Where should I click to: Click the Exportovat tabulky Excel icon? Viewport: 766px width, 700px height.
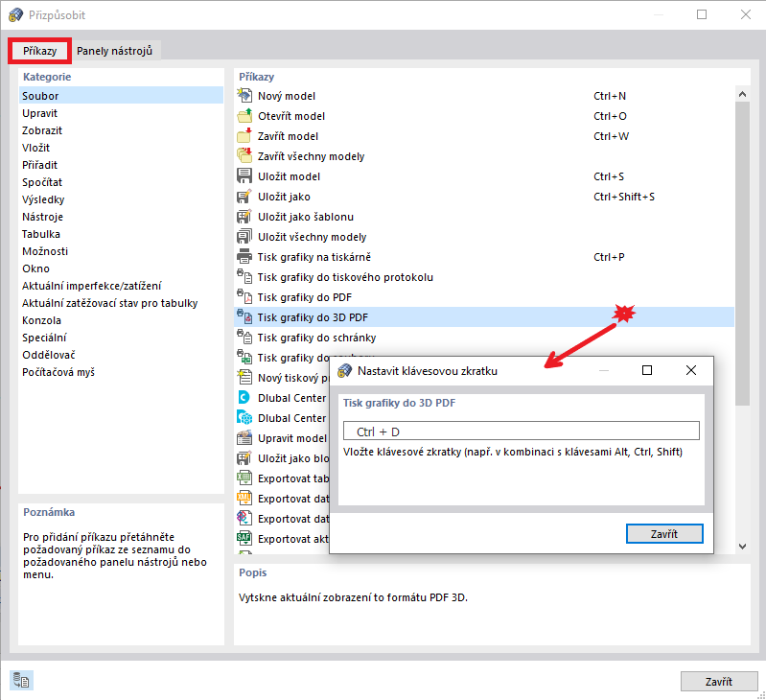[x=244, y=478]
